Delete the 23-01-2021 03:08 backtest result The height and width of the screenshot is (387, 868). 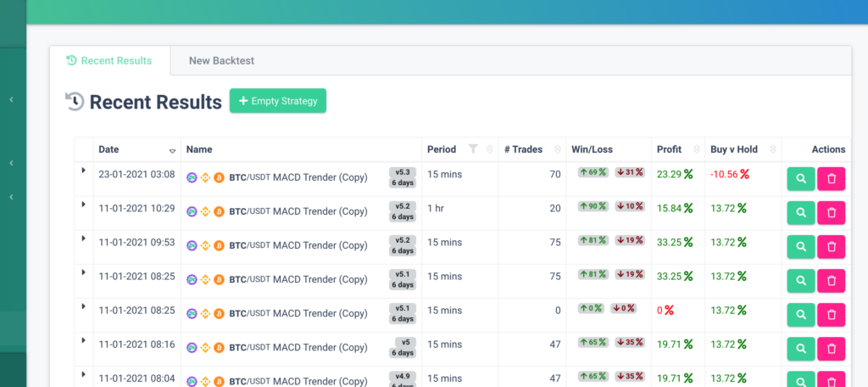[x=831, y=178]
